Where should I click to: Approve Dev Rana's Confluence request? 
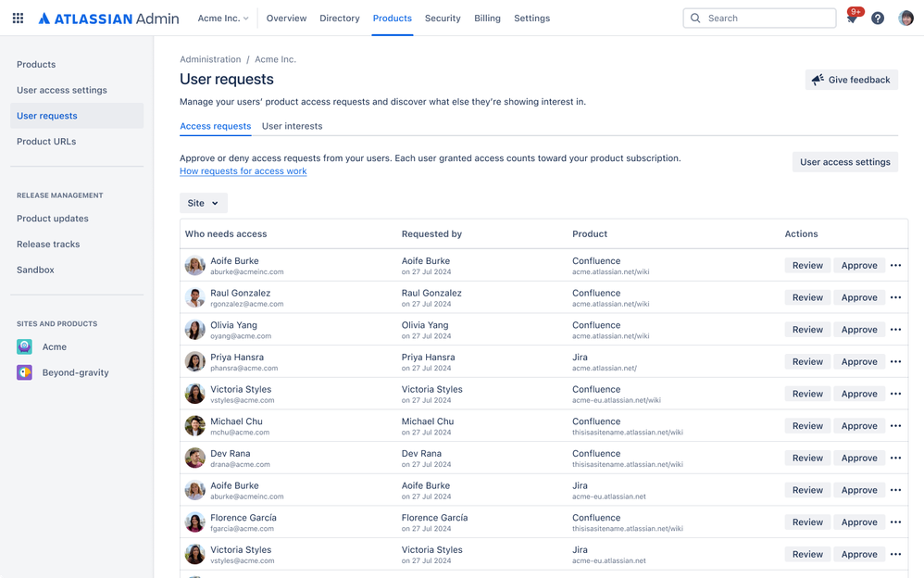tap(859, 458)
